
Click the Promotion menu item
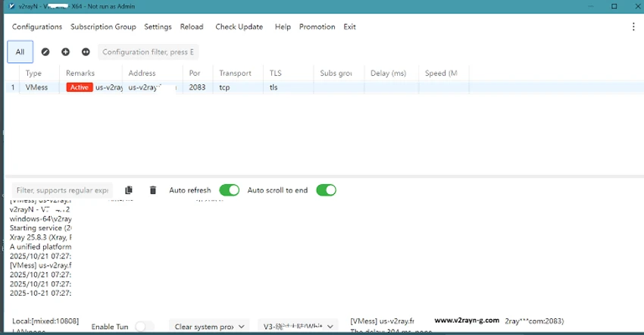317,27
